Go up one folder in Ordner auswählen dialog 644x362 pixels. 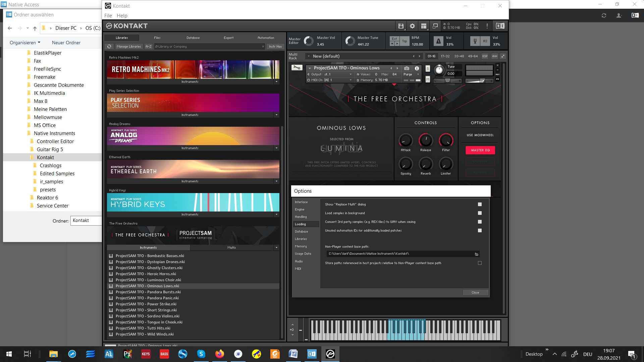coord(35,28)
